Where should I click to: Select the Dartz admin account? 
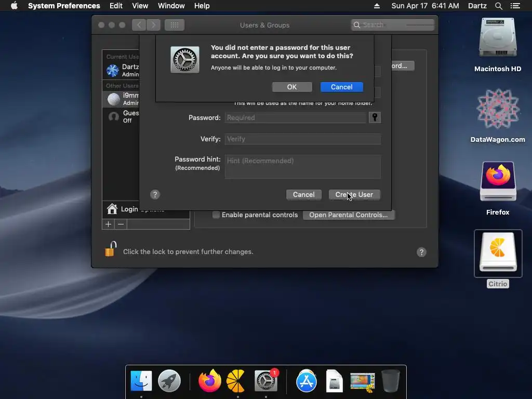point(122,70)
